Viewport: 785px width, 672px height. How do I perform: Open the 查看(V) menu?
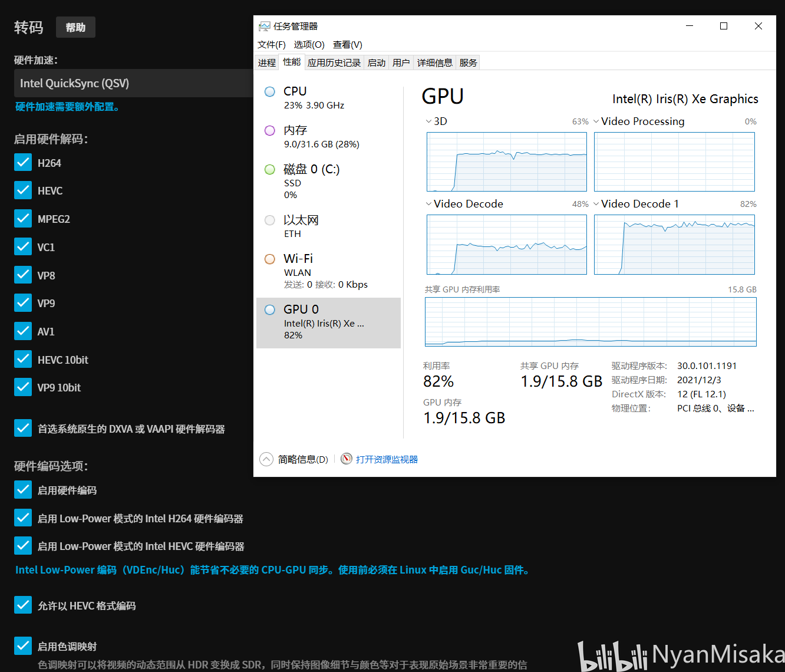348,45
